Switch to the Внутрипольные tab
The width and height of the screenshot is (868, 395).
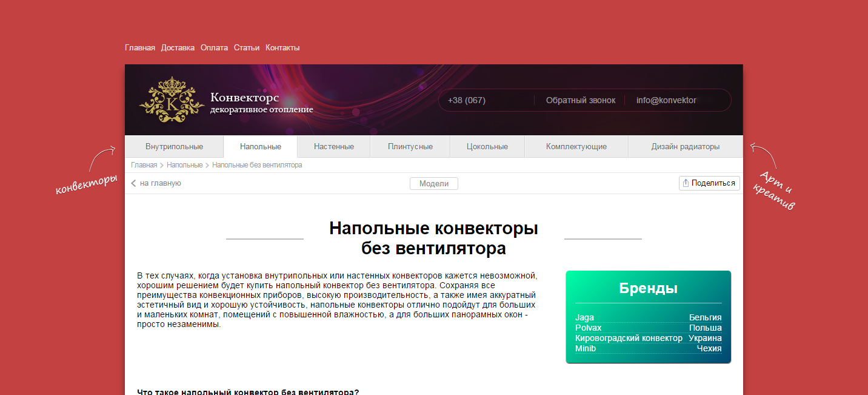174,147
